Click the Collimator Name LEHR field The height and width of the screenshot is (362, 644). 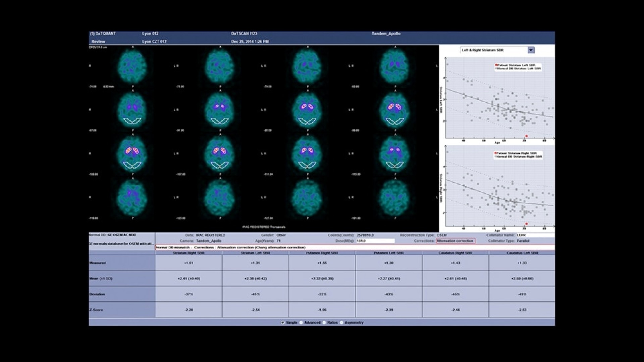pyautogui.click(x=535, y=235)
